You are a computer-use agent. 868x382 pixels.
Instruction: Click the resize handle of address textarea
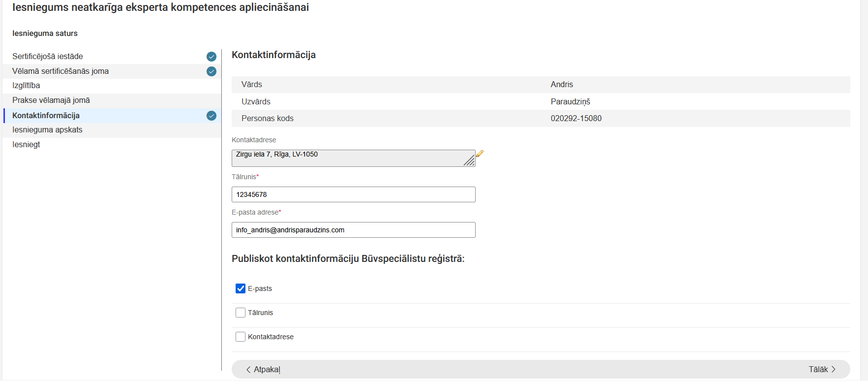coord(469,160)
